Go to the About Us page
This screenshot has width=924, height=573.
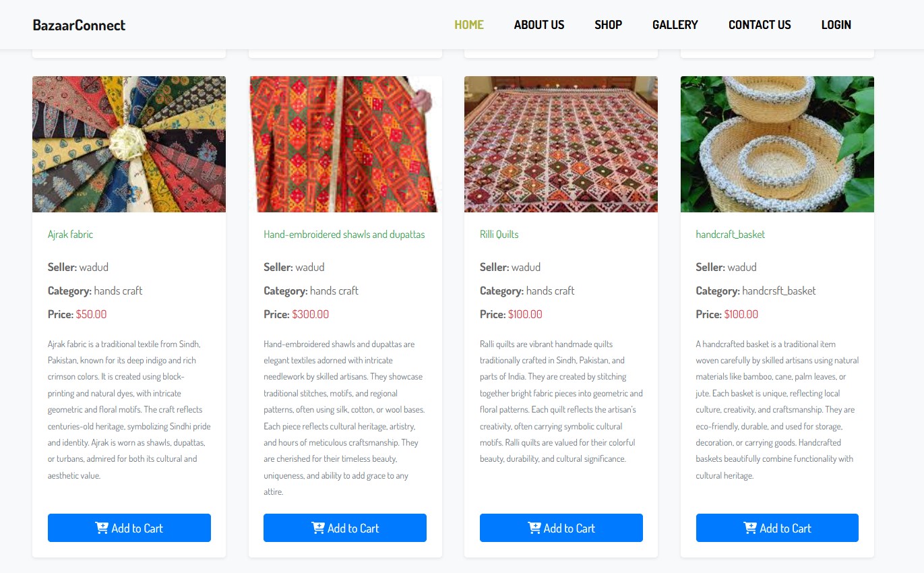coord(539,25)
